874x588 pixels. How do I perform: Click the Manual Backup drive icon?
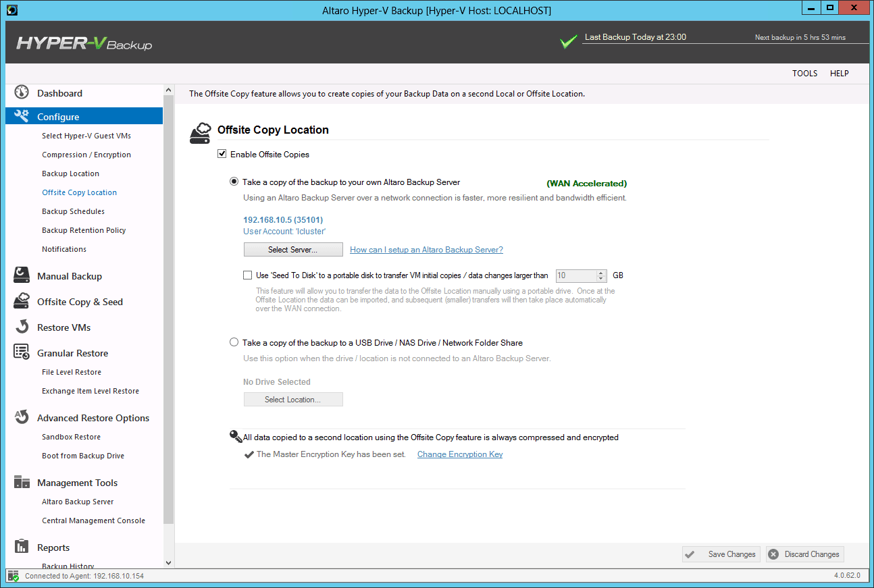pos(22,275)
